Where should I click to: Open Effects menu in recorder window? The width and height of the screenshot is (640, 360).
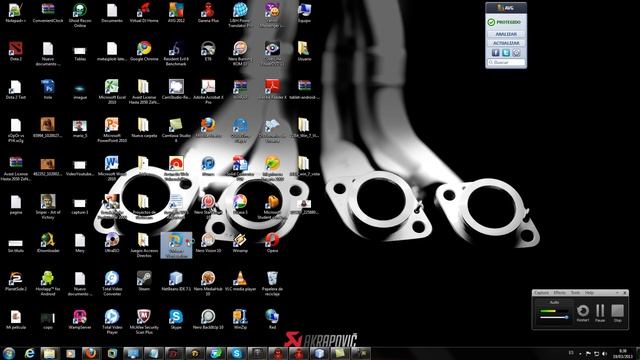click(560, 293)
